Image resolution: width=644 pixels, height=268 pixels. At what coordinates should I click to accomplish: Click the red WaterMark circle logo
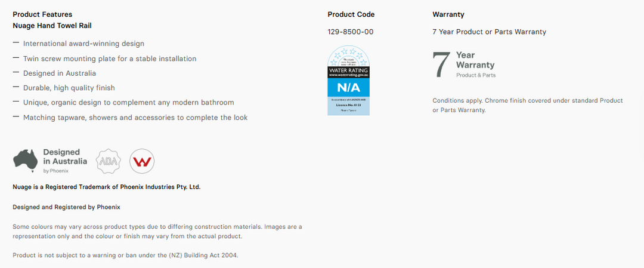coord(142,161)
